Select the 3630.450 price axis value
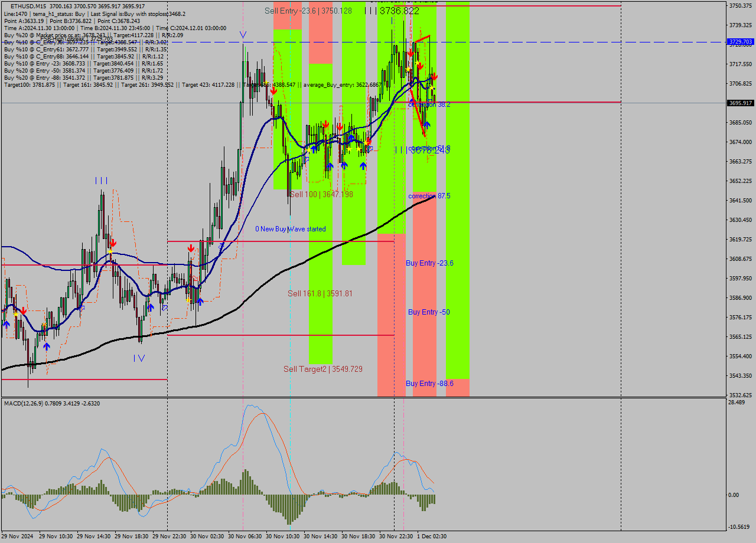This screenshot has width=756, height=543. coord(741,220)
